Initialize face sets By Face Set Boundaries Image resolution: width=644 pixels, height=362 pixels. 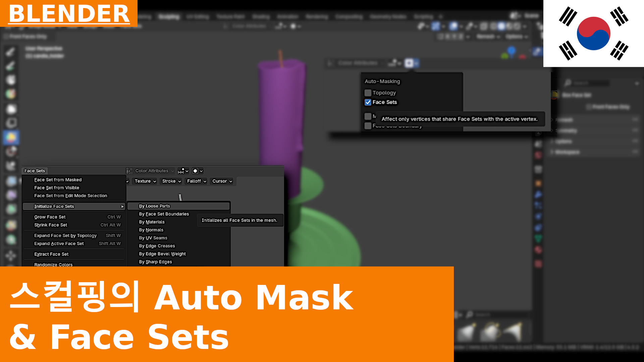point(164,214)
